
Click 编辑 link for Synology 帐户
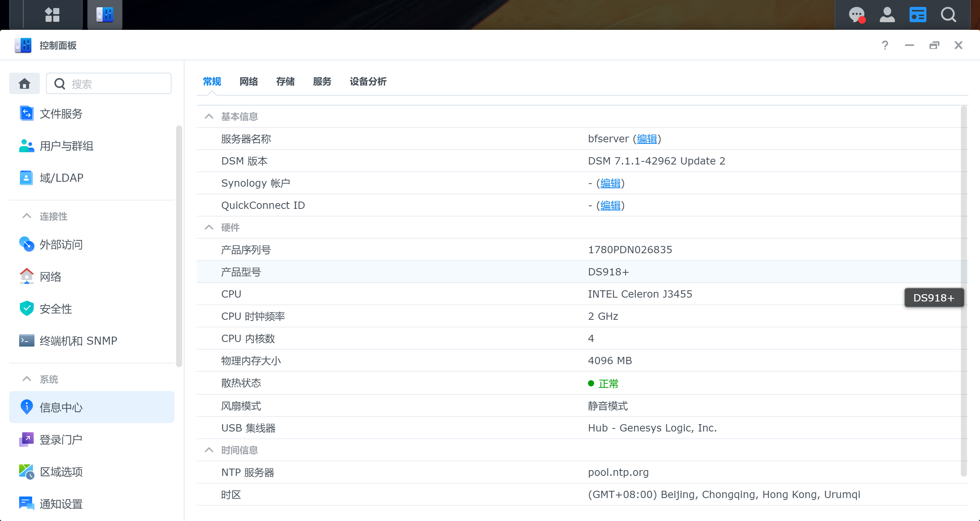click(610, 183)
